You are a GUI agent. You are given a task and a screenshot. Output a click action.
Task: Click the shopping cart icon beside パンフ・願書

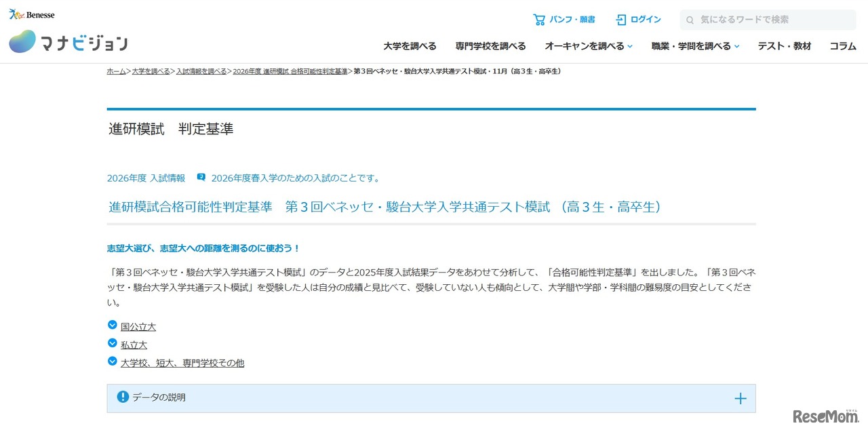pos(539,20)
